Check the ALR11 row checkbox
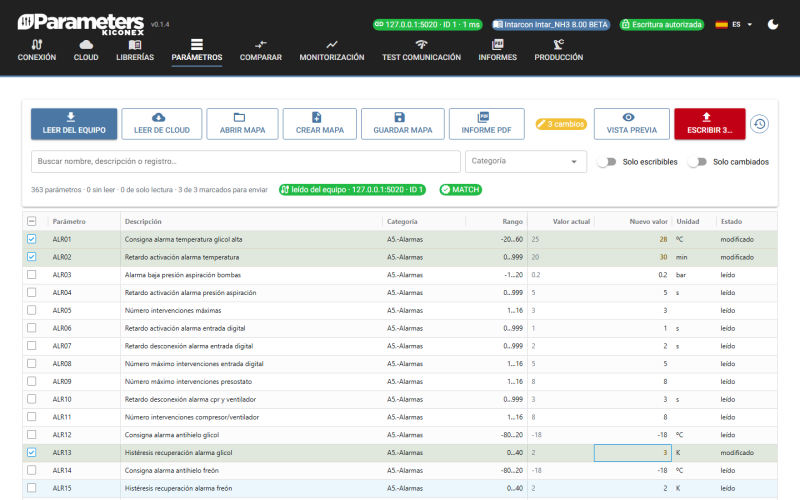This screenshot has height=500, width=800. (32, 417)
